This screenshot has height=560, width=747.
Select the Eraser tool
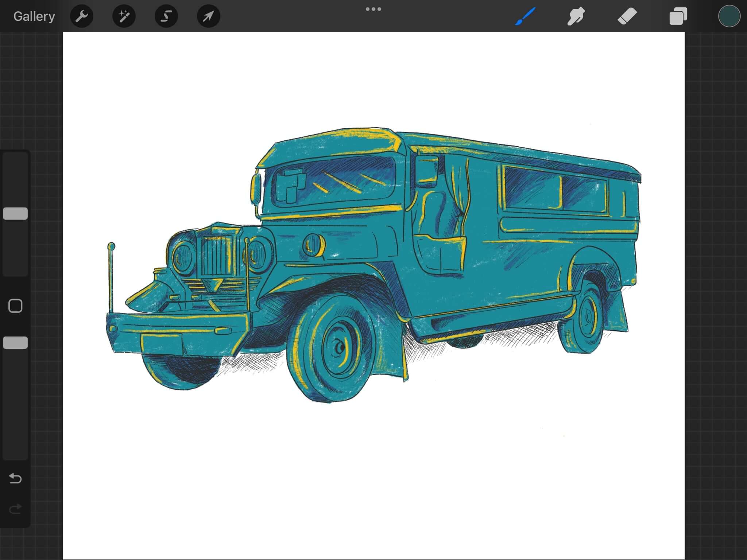[627, 16]
